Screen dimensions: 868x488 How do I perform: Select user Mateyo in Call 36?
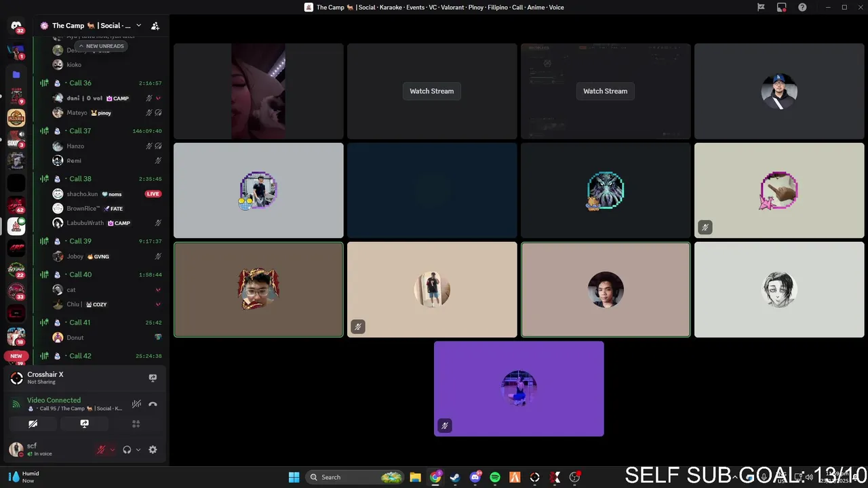point(107,113)
